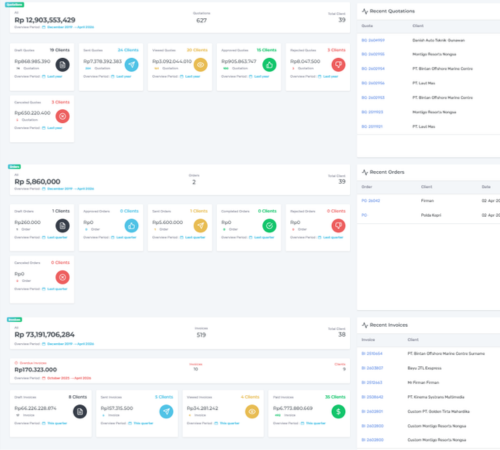
Task: Click the Quote column header in Recent Quotations
Action: (x=367, y=26)
